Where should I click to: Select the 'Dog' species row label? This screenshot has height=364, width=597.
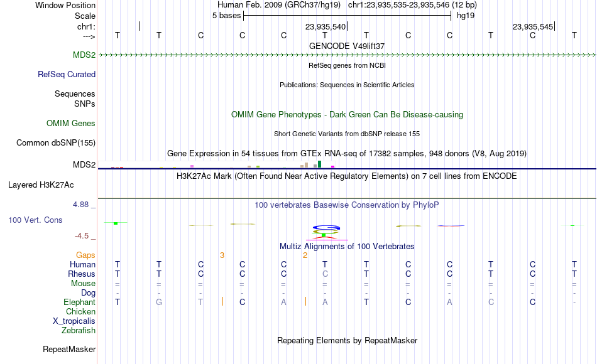pyautogui.click(x=88, y=293)
